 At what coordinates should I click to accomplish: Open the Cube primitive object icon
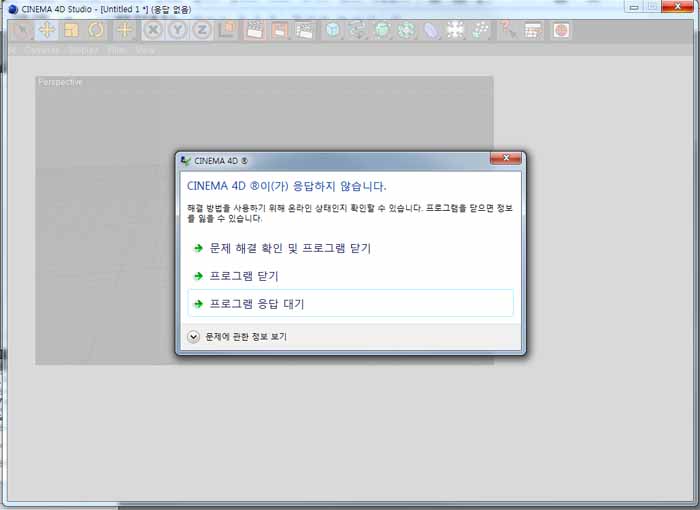tap(332, 30)
